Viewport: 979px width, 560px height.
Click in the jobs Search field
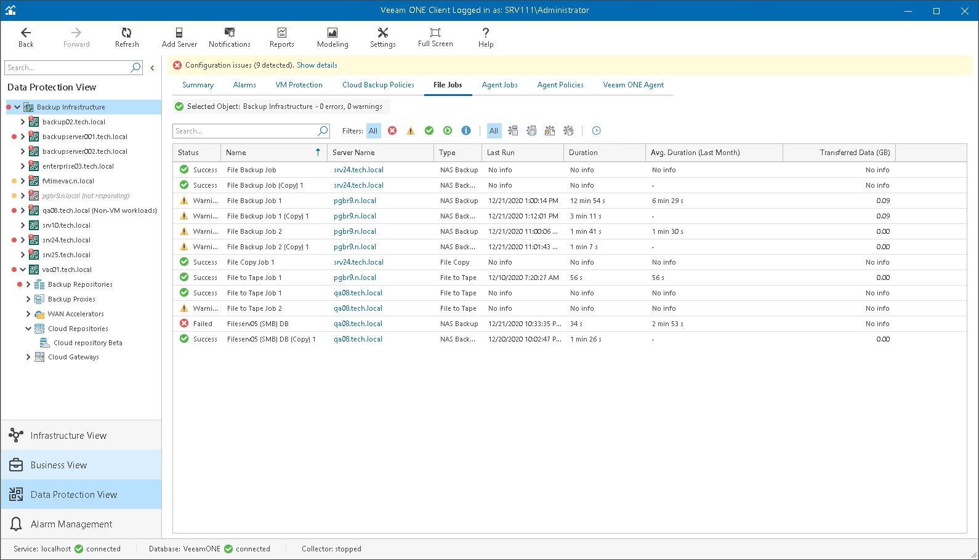pos(244,130)
